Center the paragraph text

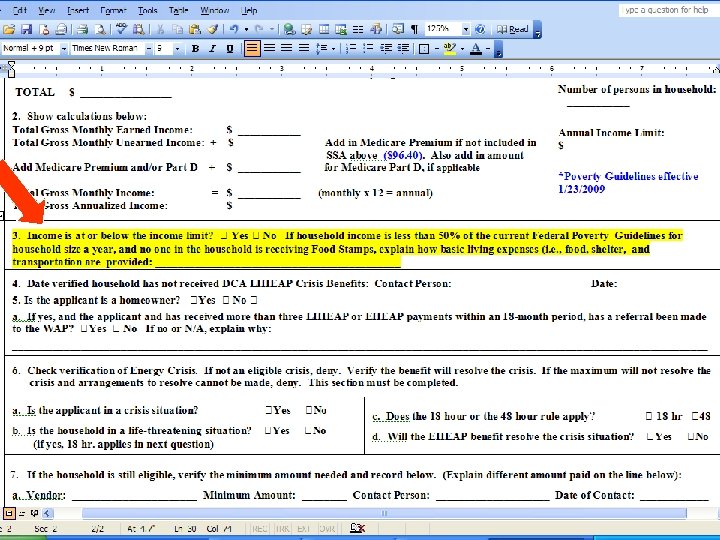click(x=270, y=48)
